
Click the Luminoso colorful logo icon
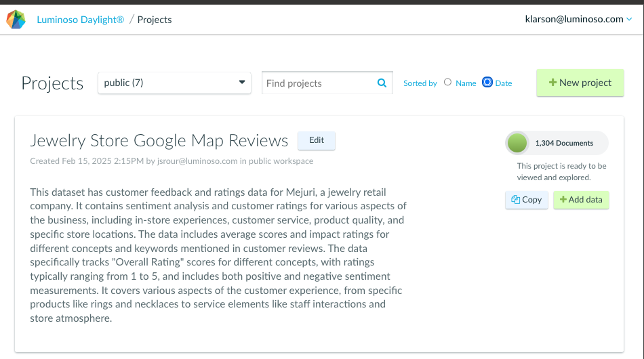(x=16, y=19)
